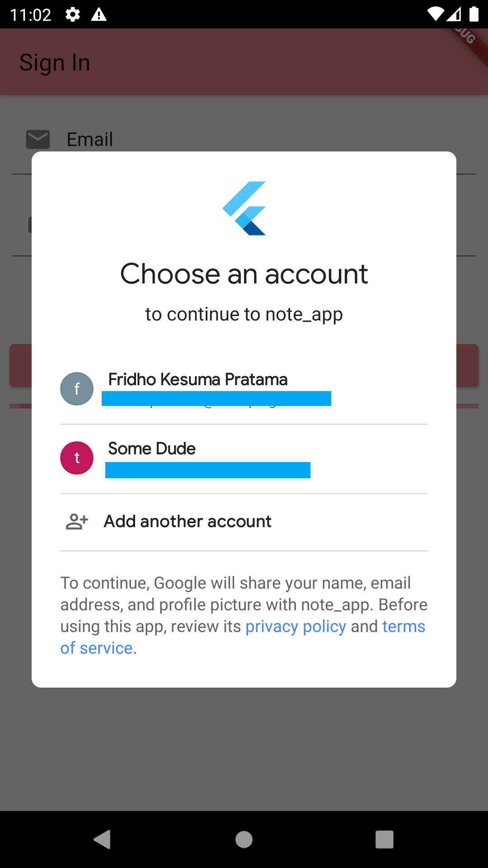Click 'Add another account'

coord(188,521)
